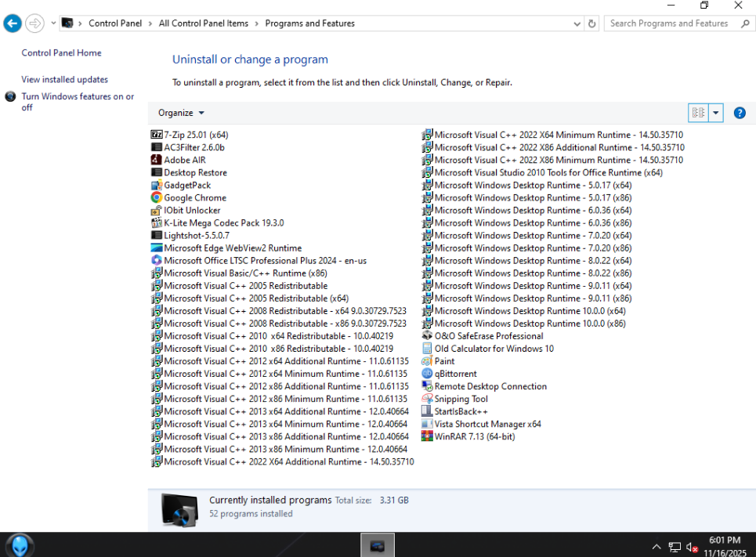Go to the Control Panel breadcrumb

(115, 24)
